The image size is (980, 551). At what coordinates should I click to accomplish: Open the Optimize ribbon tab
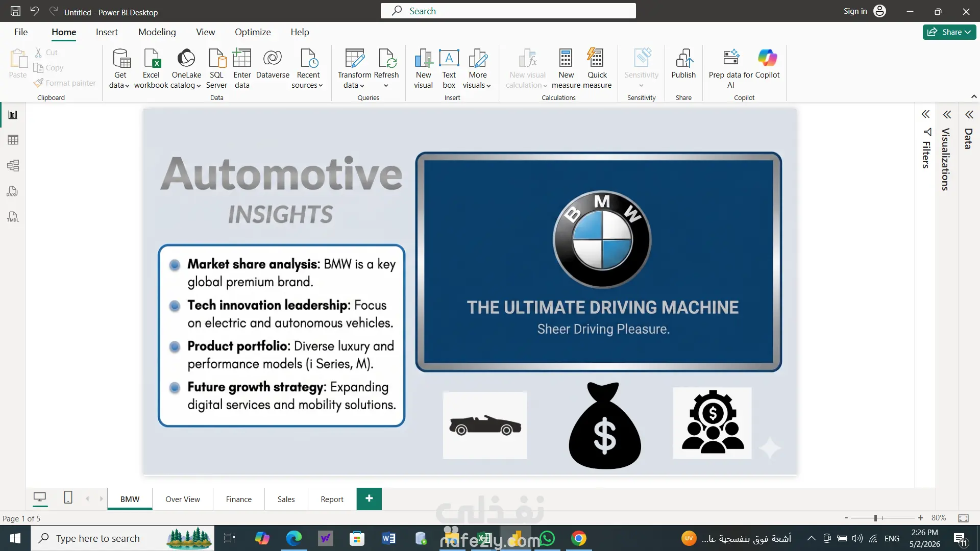(253, 32)
